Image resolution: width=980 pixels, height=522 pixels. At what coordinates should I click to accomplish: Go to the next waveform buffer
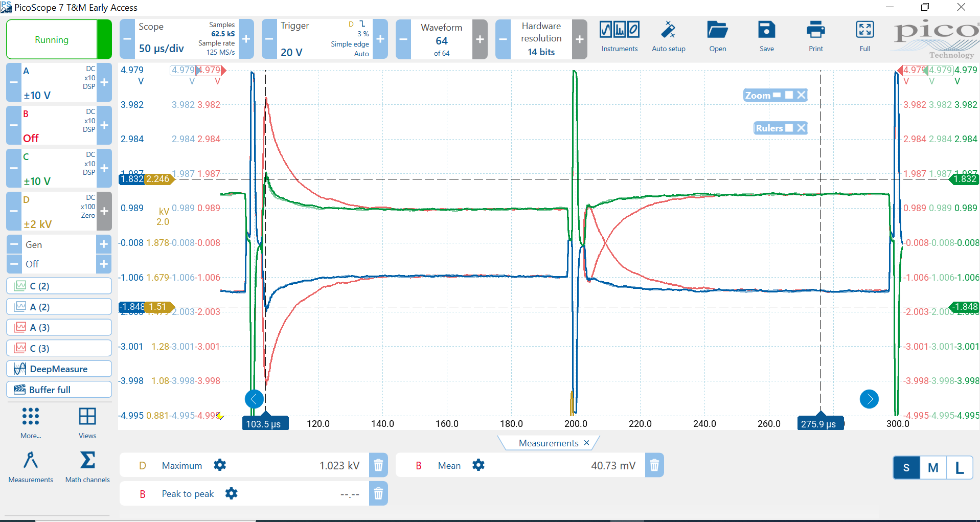coord(480,39)
